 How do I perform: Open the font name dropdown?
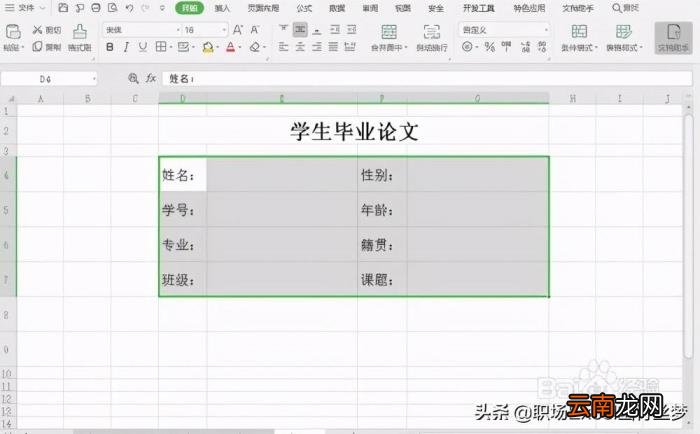[x=178, y=30]
